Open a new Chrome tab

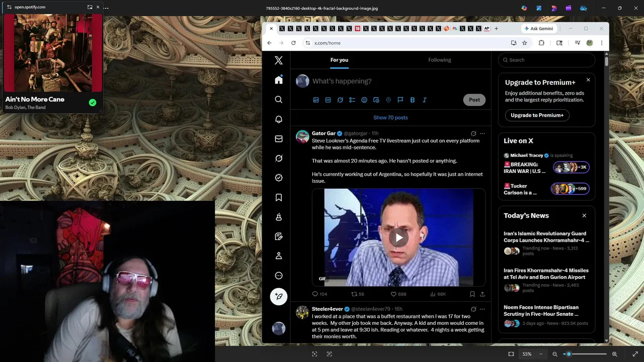click(x=496, y=29)
